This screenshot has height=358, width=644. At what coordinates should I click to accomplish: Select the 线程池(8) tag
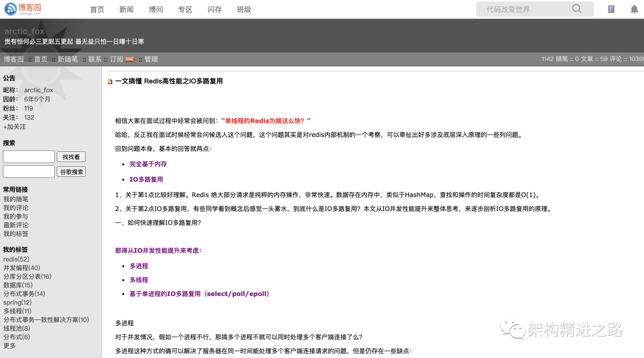(17, 328)
